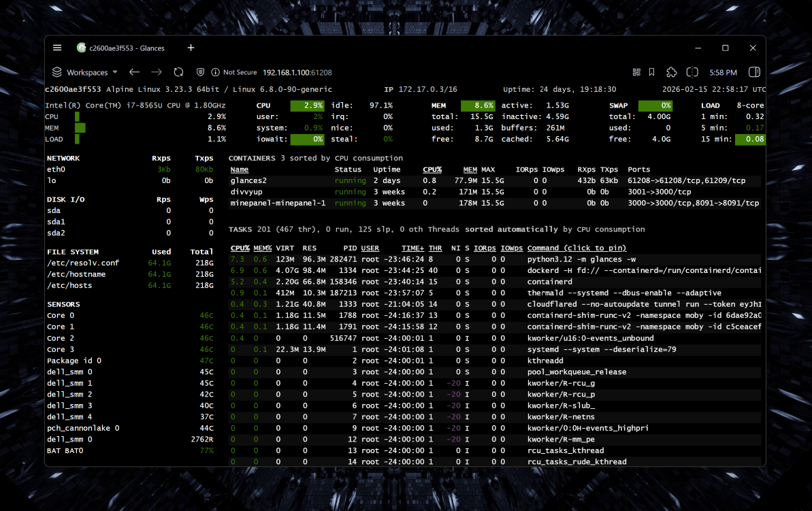Open the browser hamburger menu

(x=57, y=48)
